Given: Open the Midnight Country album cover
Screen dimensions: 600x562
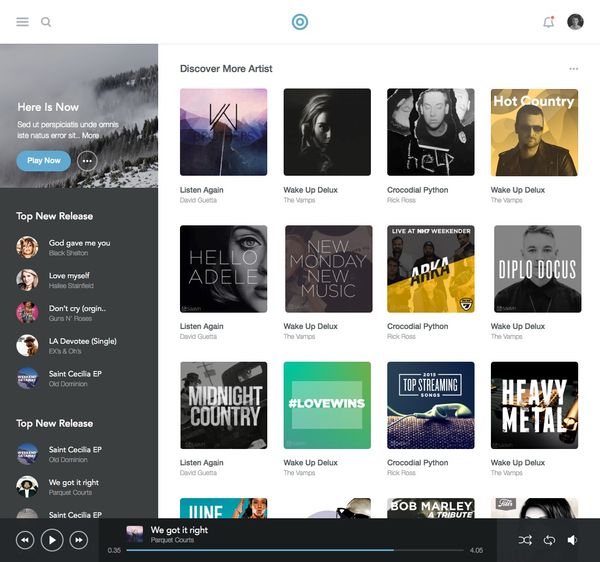Looking at the screenshot, I should (223, 405).
